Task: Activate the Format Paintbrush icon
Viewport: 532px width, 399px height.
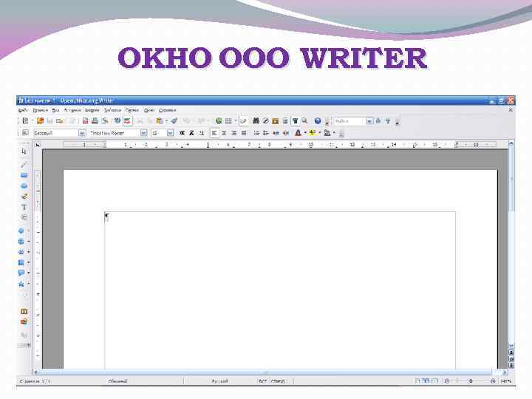Action: 174,120
